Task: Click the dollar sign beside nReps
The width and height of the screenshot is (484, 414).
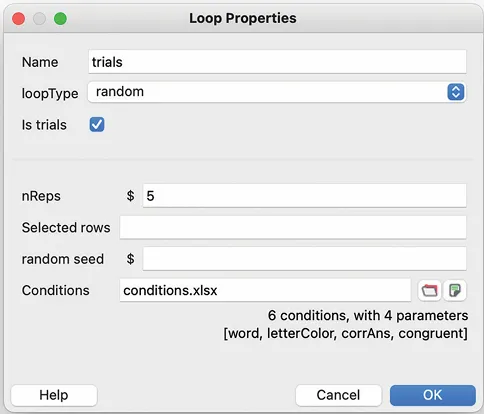Action: click(130, 196)
